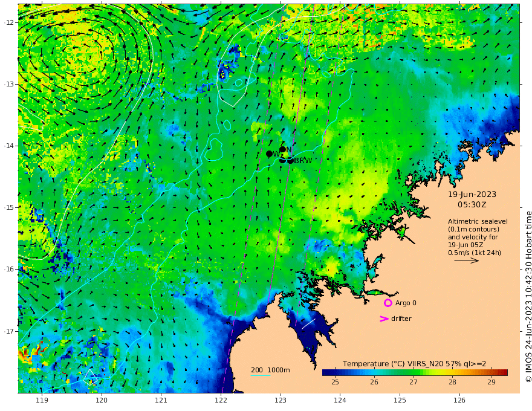This screenshot has height=411, width=532.
Task: Click the 27 tick label on colorbar
Action: click(x=414, y=382)
